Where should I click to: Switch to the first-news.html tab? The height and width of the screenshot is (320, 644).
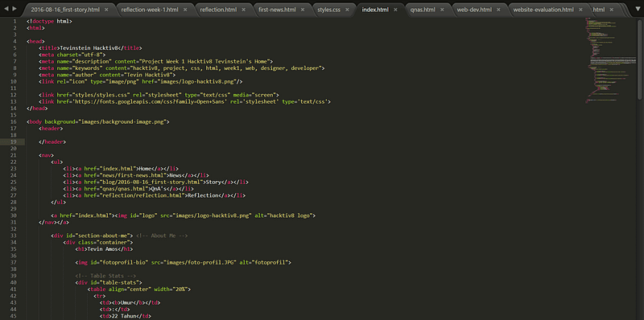pyautogui.click(x=277, y=10)
